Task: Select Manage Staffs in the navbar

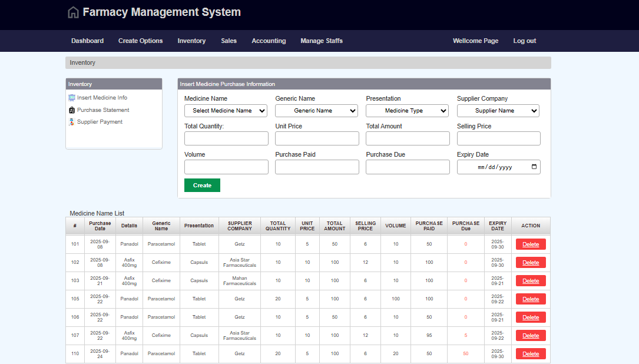Action: [x=321, y=41]
